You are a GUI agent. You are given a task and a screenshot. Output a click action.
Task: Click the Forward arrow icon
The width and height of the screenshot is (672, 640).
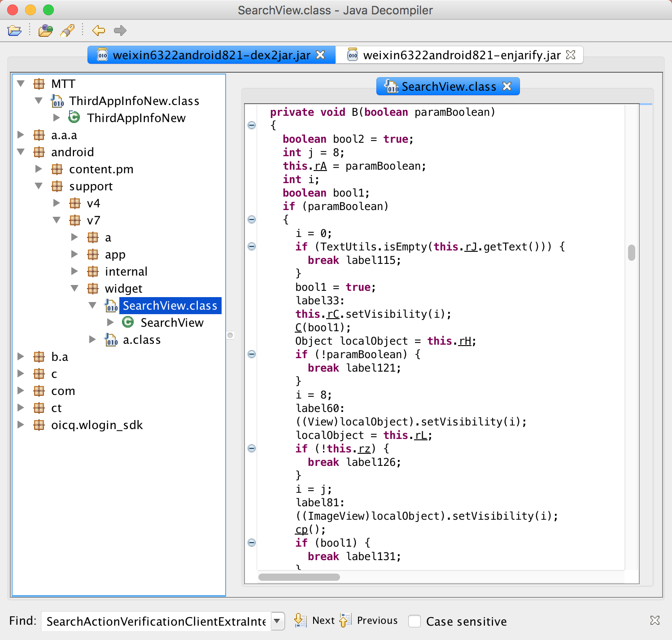pos(120,31)
